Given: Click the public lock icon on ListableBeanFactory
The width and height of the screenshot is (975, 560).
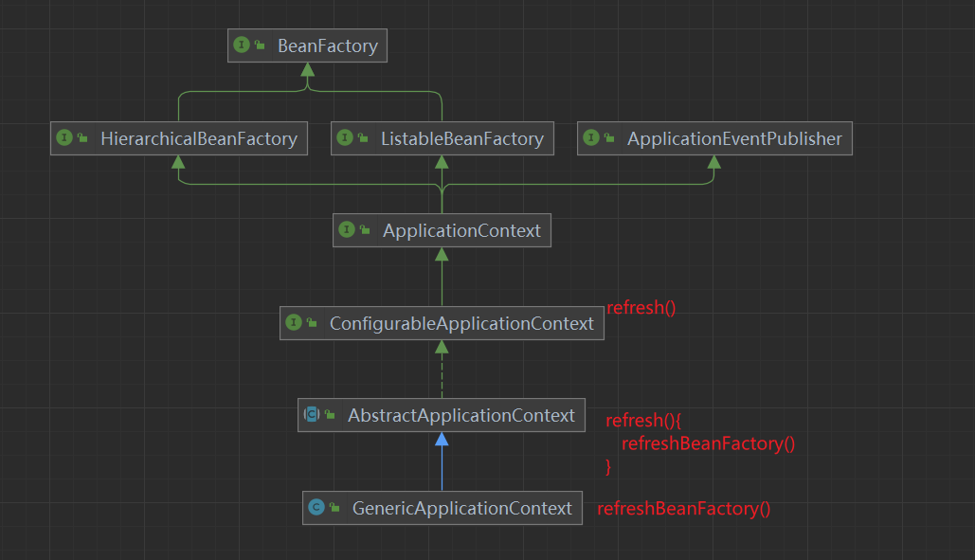Looking at the screenshot, I should (x=363, y=138).
